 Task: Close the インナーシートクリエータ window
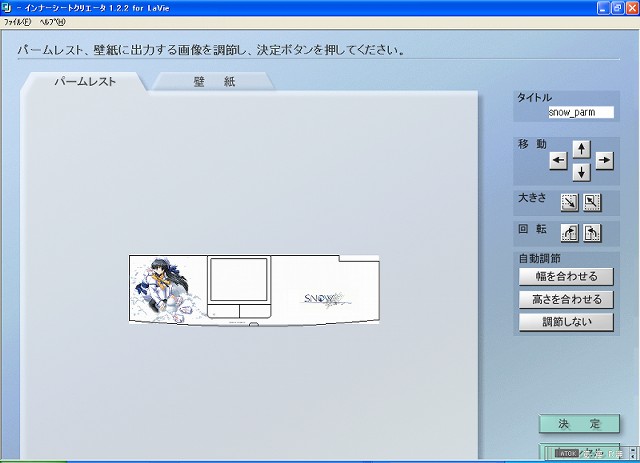[631, 8]
